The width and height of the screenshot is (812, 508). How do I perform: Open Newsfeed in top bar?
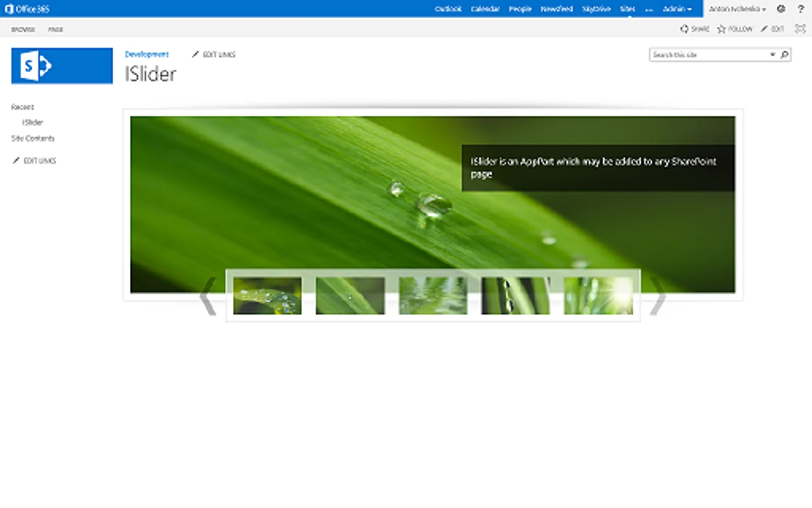(x=557, y=9)
